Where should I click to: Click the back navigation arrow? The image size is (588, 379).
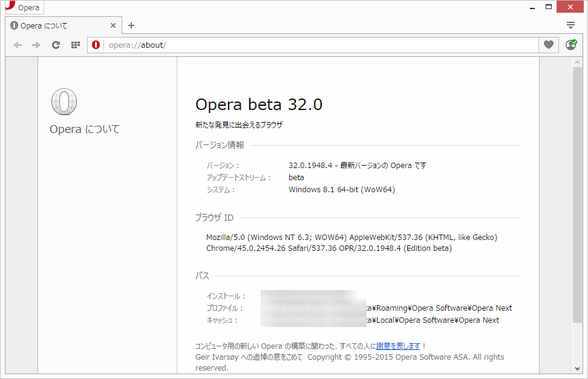click(x=18, y=44)
